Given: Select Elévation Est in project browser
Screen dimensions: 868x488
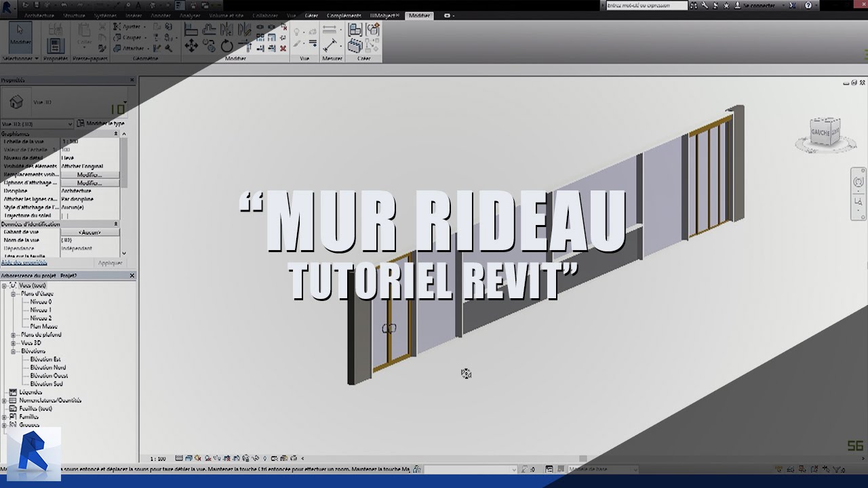Looking at the screenshot, I should (45, 359).
